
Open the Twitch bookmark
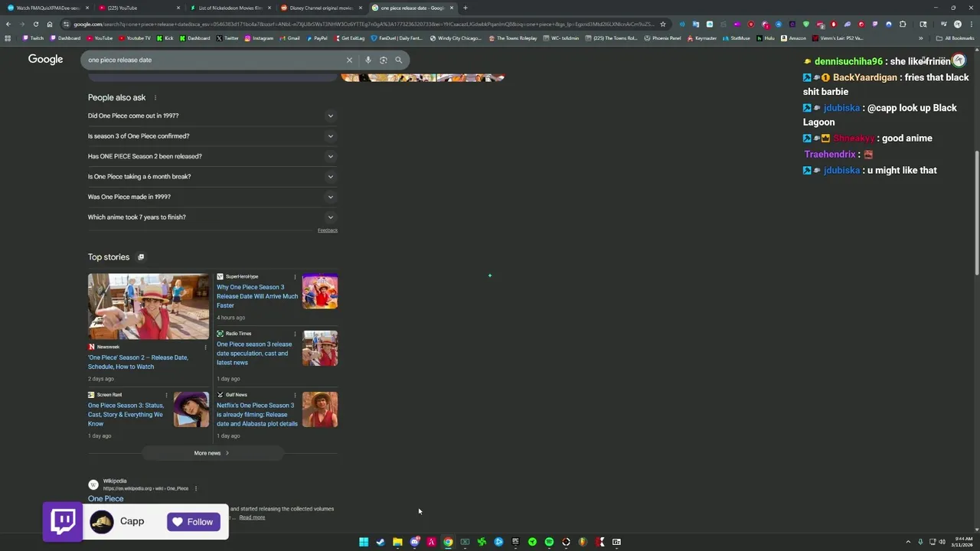coord(33,38)
